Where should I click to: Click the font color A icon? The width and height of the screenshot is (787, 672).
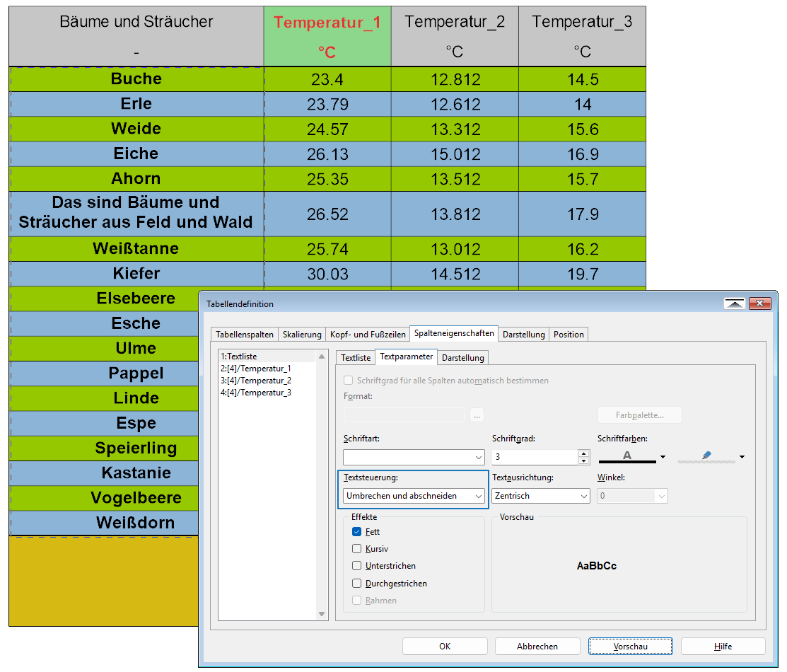(627, 456)
